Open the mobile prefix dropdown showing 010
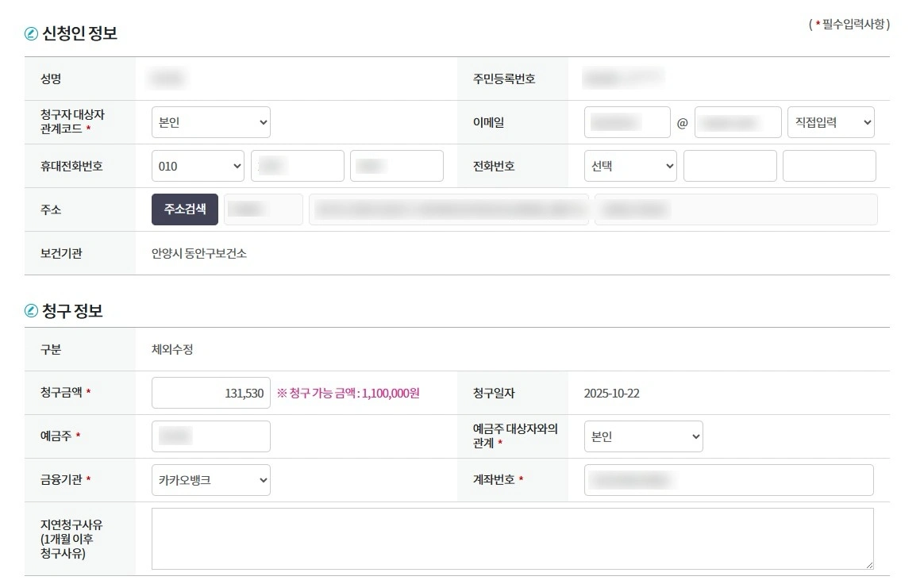 point(198,166)
